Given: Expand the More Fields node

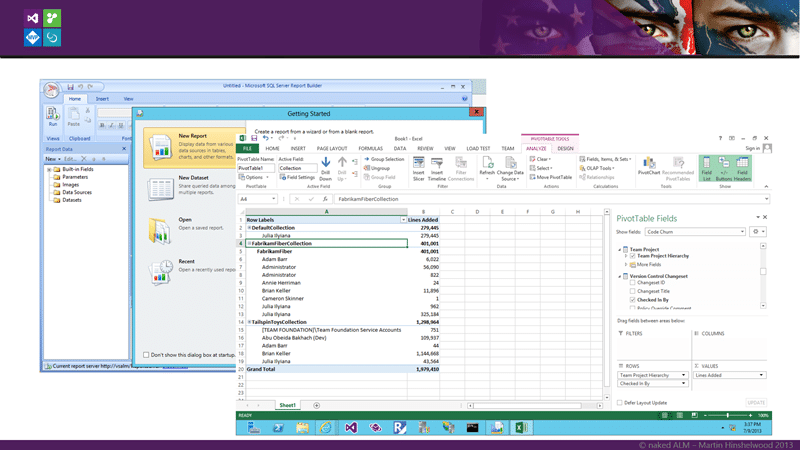Looking at the screenshot, I should tap(626, 264).
